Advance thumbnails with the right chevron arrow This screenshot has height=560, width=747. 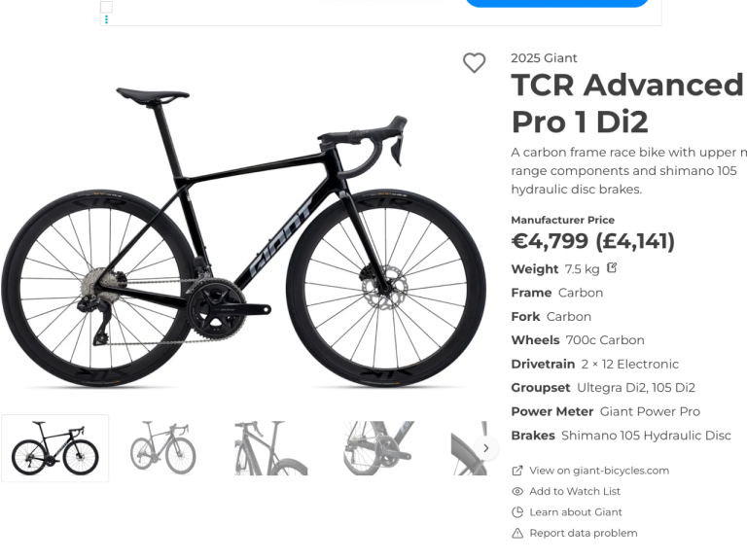coord(486,448)
